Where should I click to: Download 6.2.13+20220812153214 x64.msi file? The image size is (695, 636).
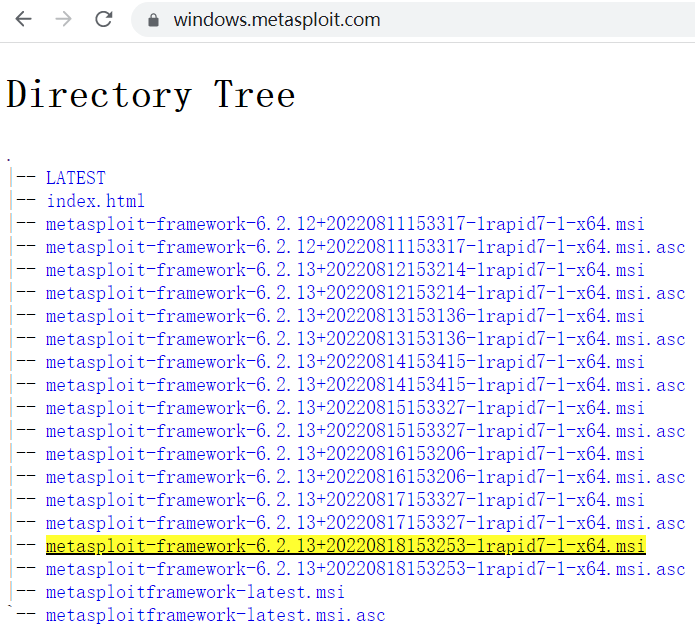[x=345, y=270]
